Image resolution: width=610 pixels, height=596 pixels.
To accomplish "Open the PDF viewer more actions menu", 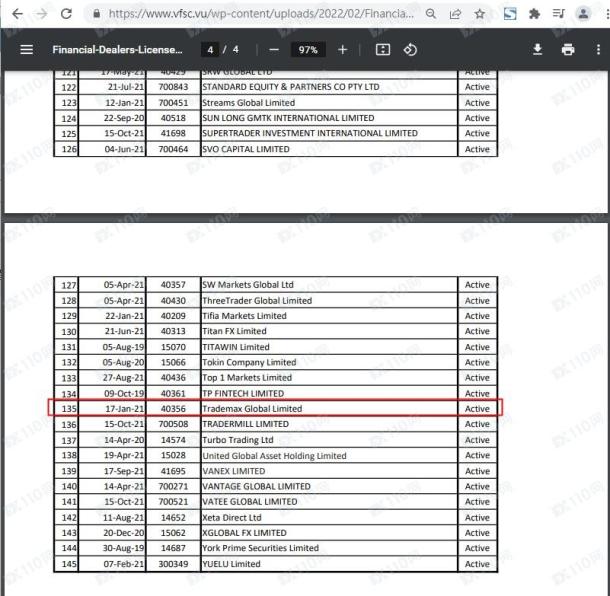I will point(598,50).
